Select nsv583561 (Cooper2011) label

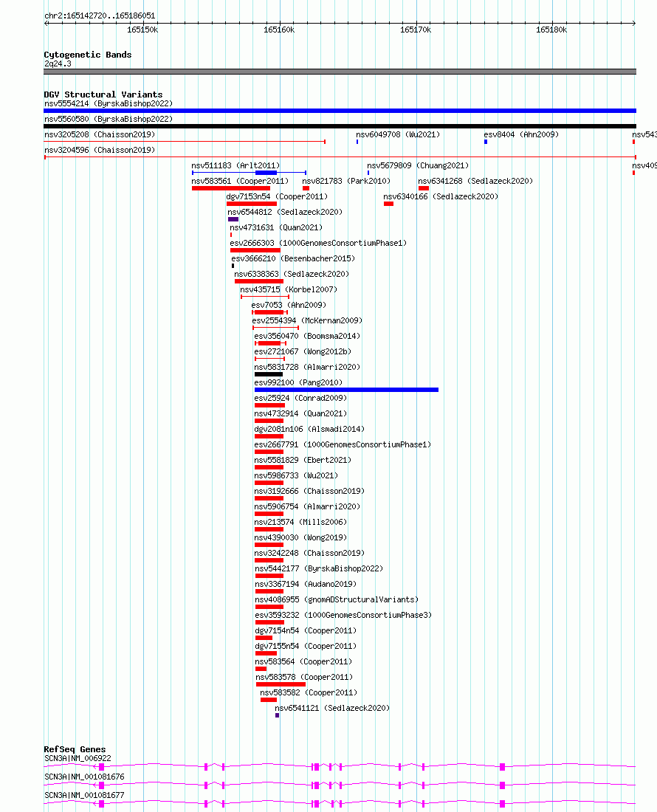240,182
